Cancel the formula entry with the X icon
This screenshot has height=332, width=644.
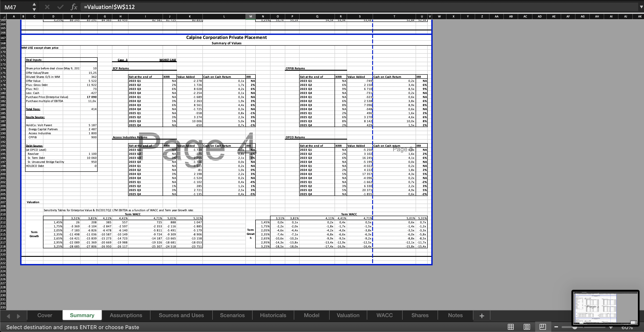coord(47,7)
